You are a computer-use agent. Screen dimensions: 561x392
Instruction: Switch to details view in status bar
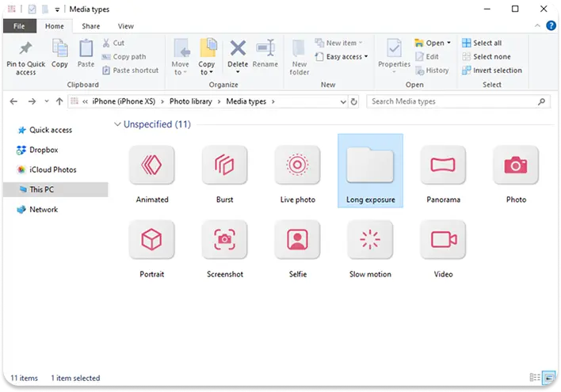click(535, 377)
